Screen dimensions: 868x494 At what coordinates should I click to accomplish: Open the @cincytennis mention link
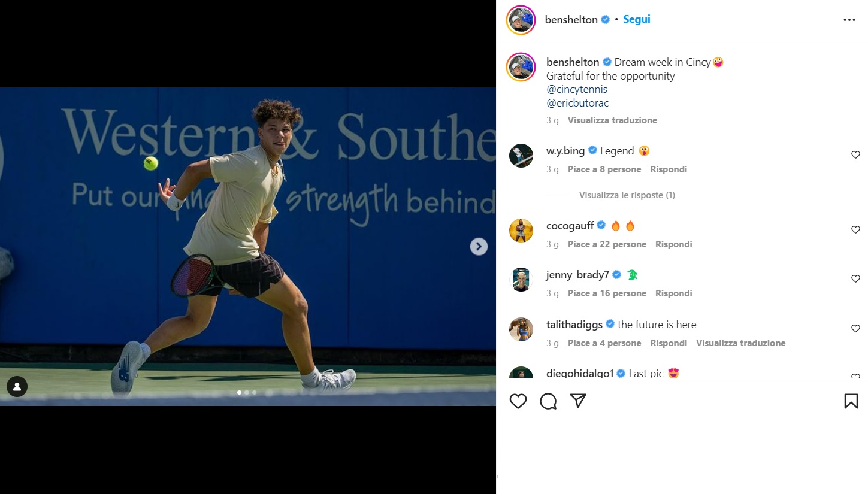[x=577, y=89]
